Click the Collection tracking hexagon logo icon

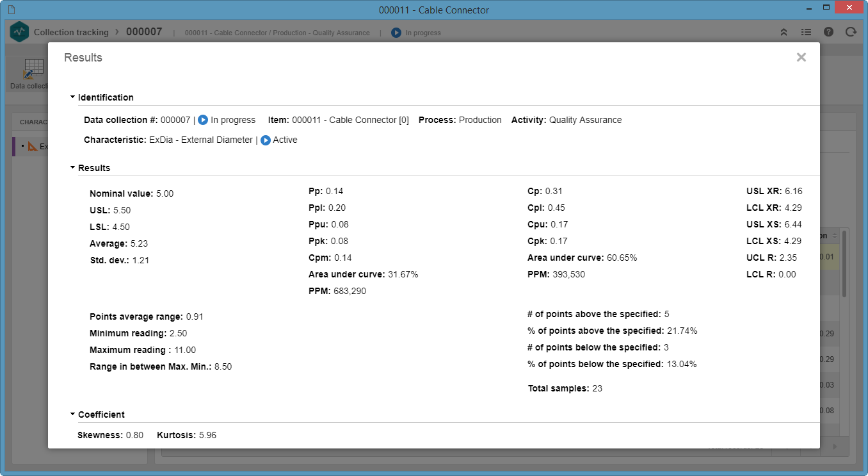(x=20, y=31)
